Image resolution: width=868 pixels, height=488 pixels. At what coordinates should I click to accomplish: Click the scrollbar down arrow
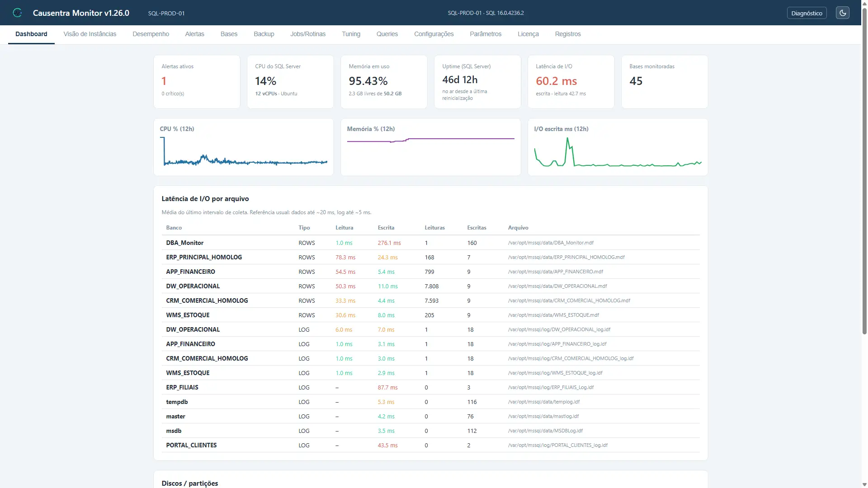point(864,484)
